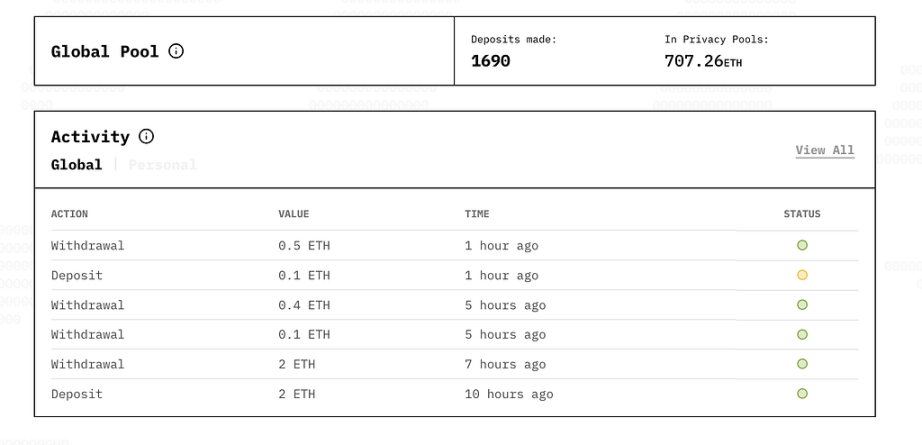Click status dot for 0.1 ETH withdrawal
922x445 pixels.
[802, 335]
